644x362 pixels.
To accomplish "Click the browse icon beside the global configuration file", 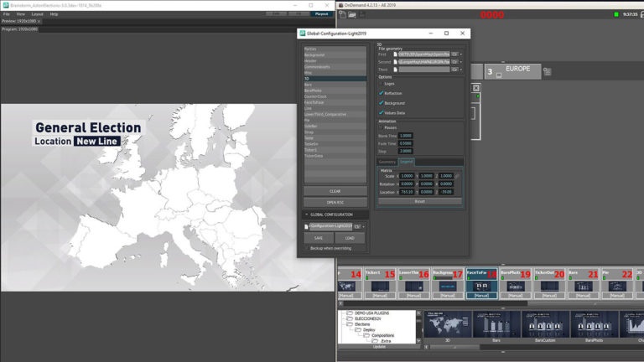I will (x=357, y=226).
